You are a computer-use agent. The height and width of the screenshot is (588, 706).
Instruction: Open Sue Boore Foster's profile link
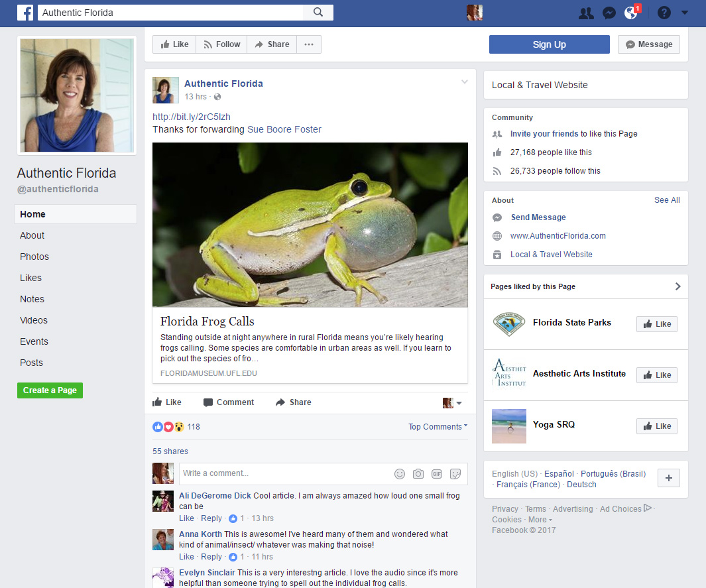tap(284, 130)
